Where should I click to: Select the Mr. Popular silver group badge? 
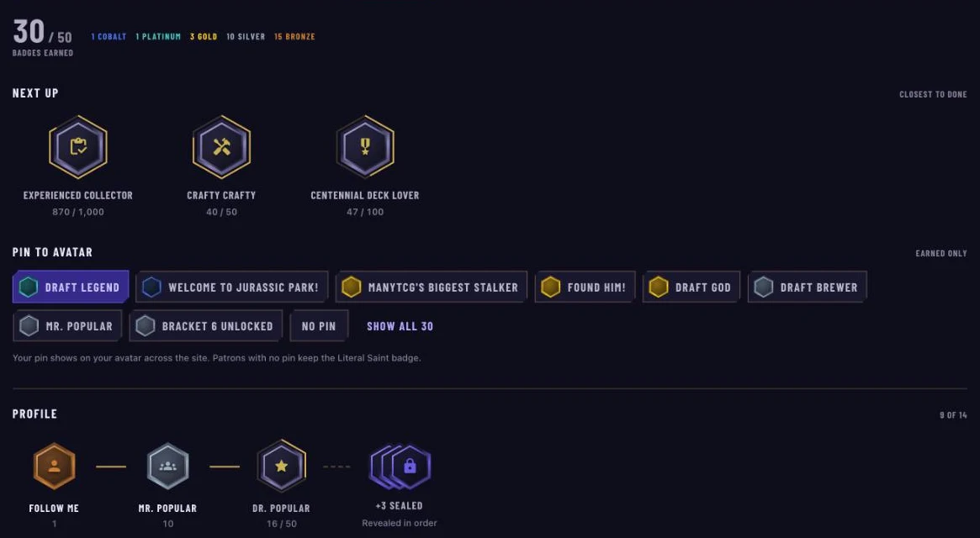click(167, 467)
